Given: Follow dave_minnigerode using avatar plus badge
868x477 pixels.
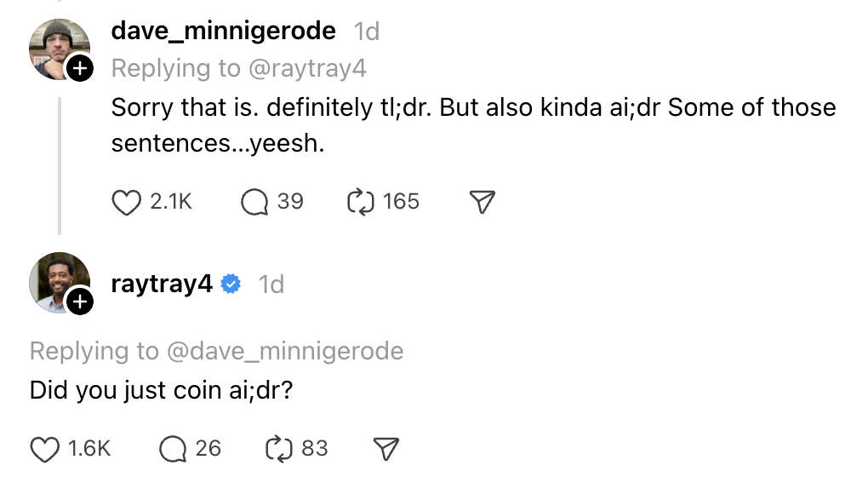Looking at the screenshot, I should 79,68.
